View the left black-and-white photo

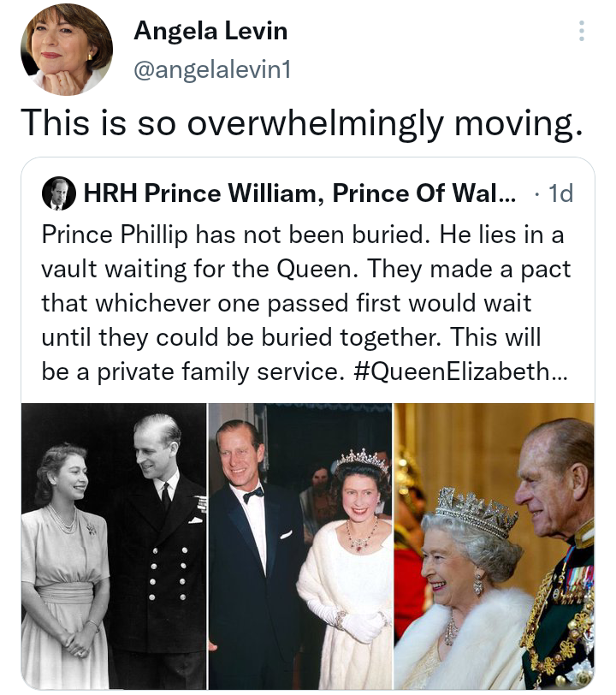coord(115,546)
